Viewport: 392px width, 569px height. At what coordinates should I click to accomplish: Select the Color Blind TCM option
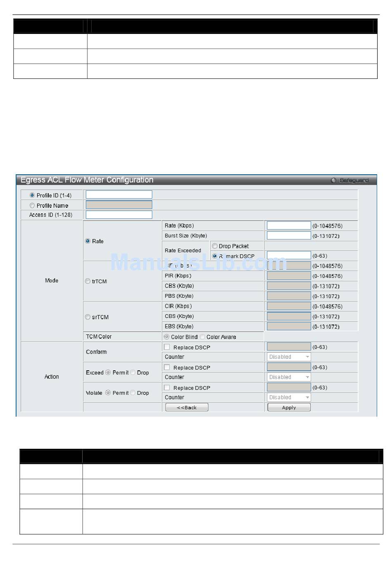click(167, 337)
